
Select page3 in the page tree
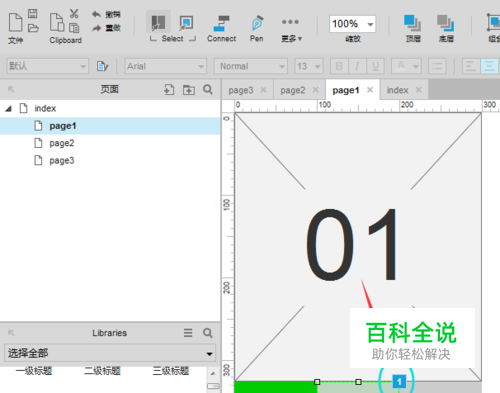[x=62, y=160]
